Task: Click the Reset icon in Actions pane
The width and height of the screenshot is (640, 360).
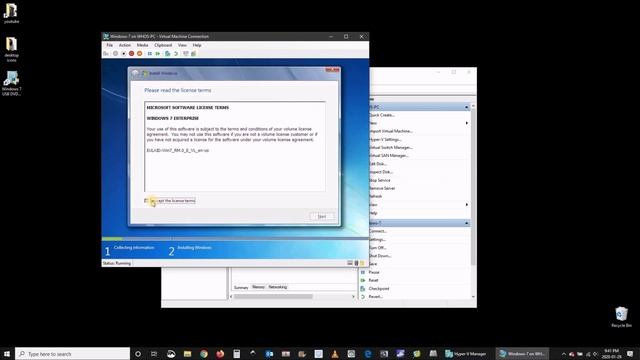Action: [x=363, y=280]
